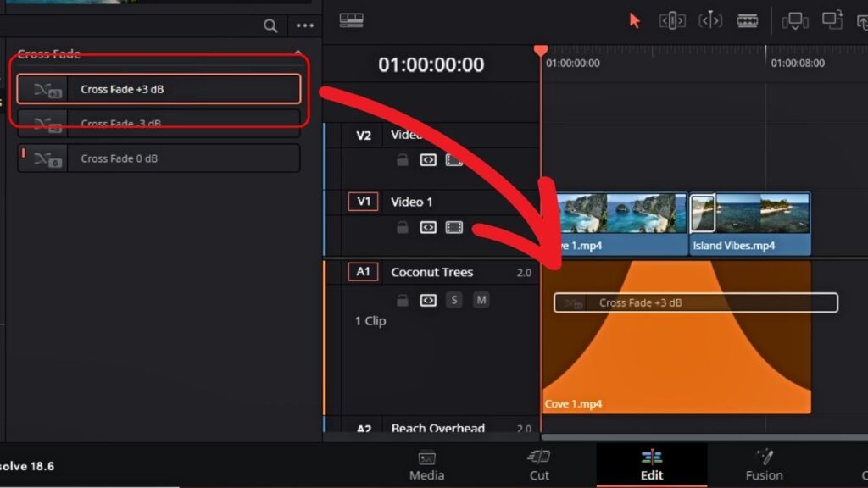Open the search magnifier in the effects panel
The height and width of the screenshot is (488, 868).
(270, 26)
